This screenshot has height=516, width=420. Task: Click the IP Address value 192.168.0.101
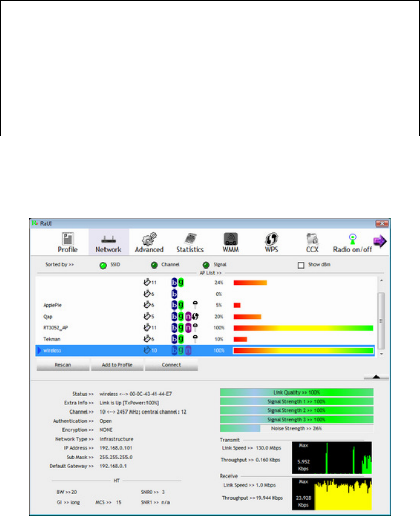coord(116,448)
